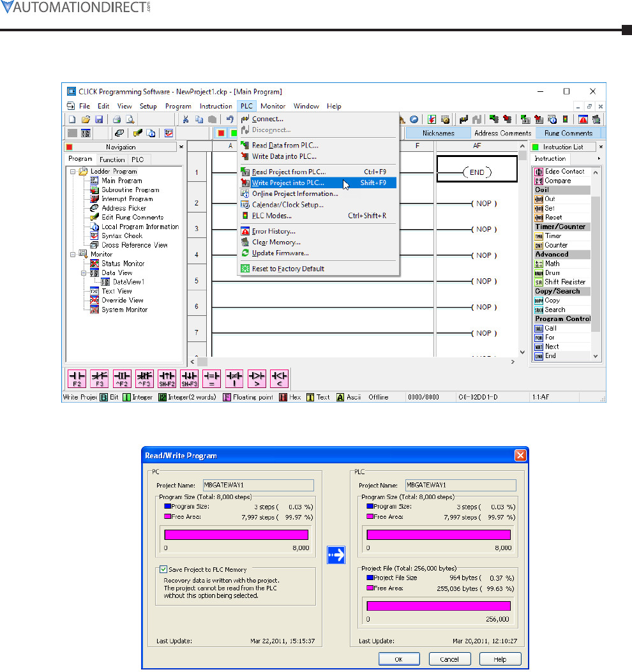Switch to the Function navigation tab

(112, 160)
